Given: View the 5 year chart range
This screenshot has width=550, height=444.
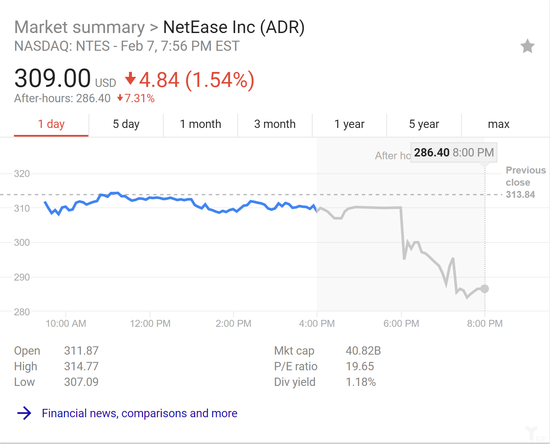Looking at the screenshot, I should 424,124.
